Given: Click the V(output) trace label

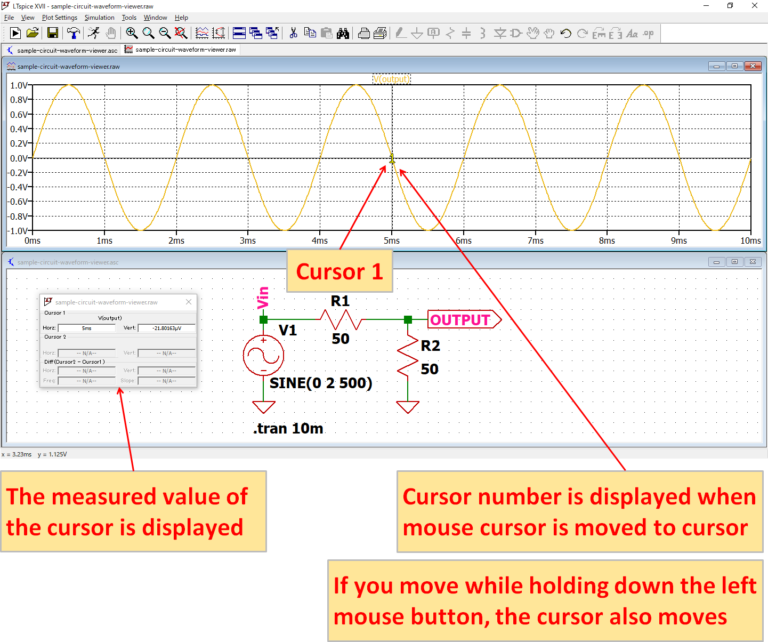Looking at the screenshot, I should tap(391, 79).
